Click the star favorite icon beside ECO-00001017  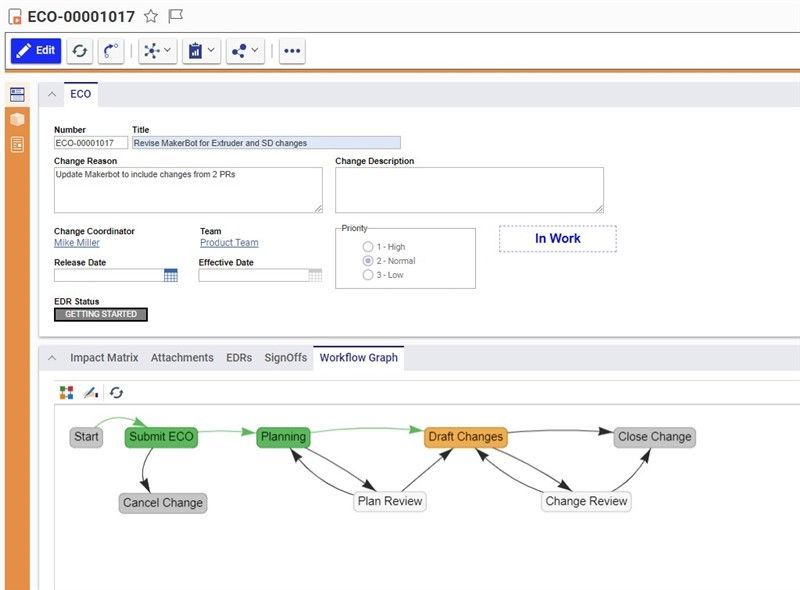(151, 15)
